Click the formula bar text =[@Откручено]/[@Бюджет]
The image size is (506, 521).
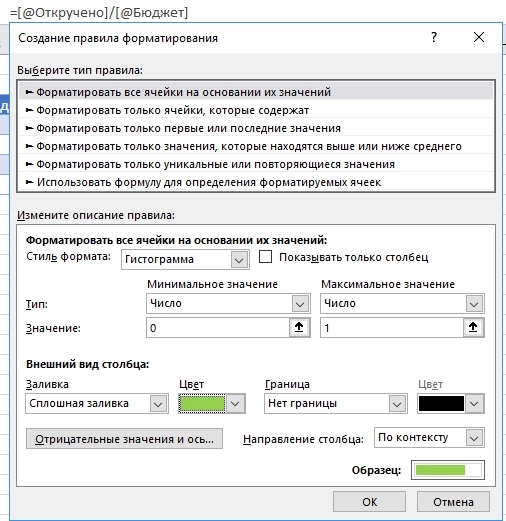[x=99, y=13]
